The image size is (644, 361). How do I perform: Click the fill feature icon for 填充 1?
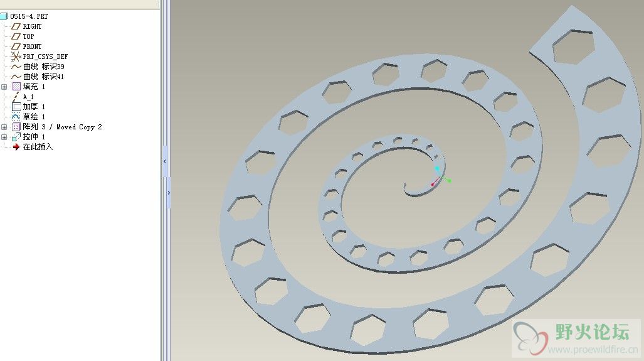[16, 87]
